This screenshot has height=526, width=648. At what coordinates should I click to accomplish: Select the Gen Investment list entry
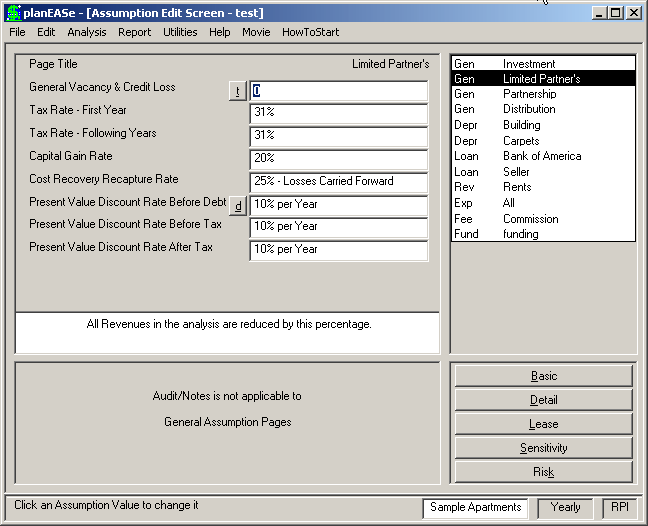(543, 64)
